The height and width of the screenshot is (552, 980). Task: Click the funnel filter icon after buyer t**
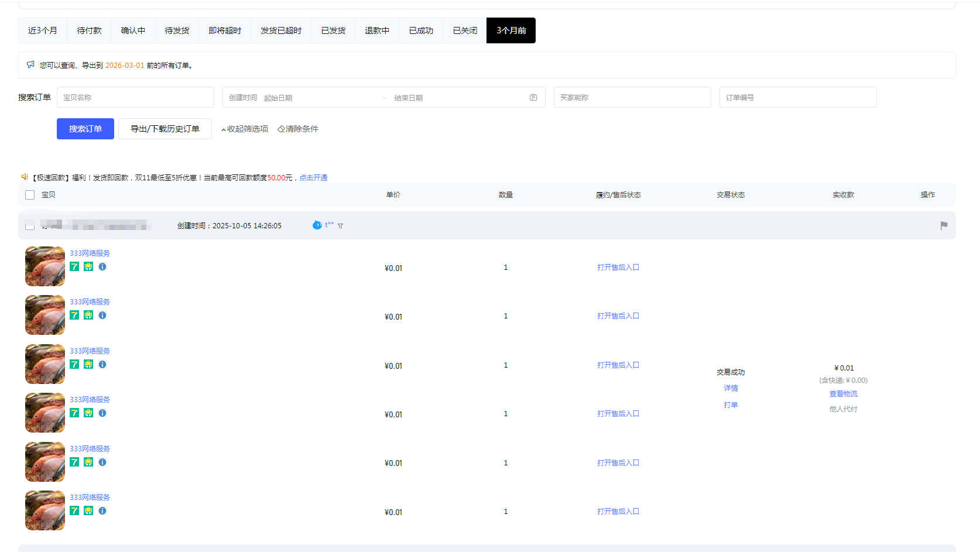[340, 226]
